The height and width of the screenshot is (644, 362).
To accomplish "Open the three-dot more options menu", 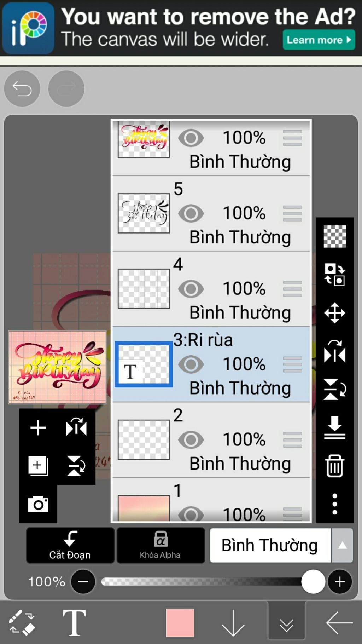I will click(334, 504).
